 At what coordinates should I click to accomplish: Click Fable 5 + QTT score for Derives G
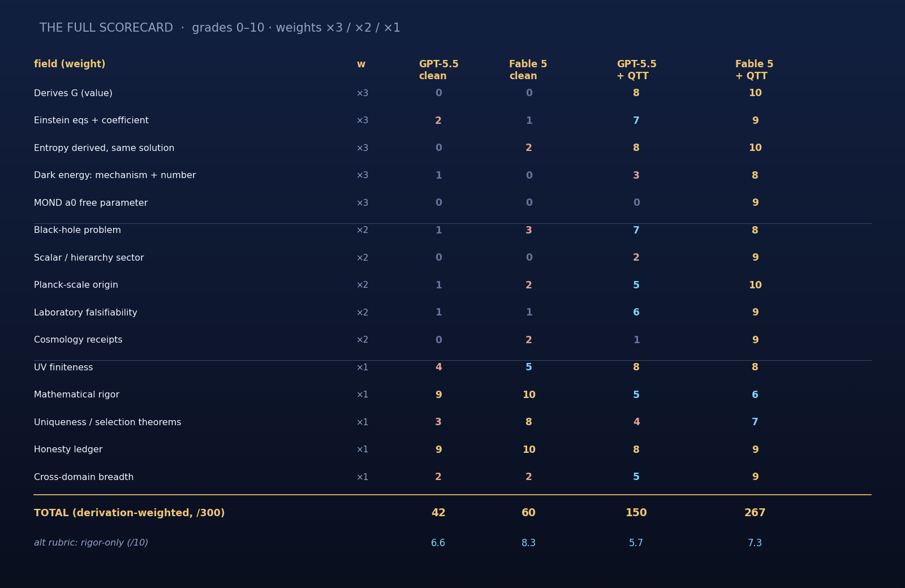(x=755, y=93)
